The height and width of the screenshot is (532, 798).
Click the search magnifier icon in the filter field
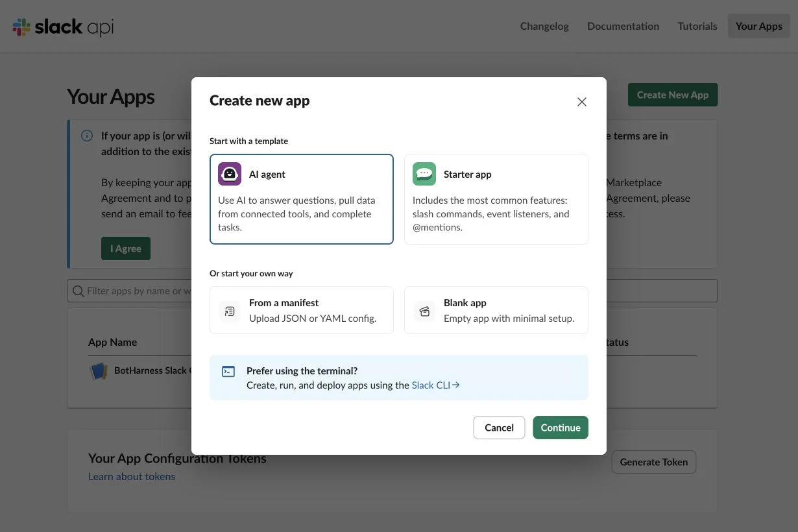point(79,291)
